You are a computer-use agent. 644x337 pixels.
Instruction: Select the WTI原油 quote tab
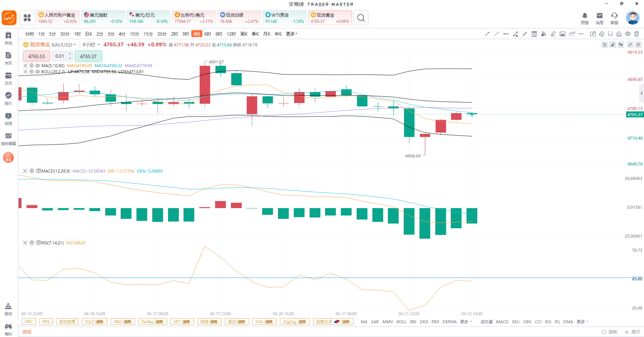pos(285,18)
